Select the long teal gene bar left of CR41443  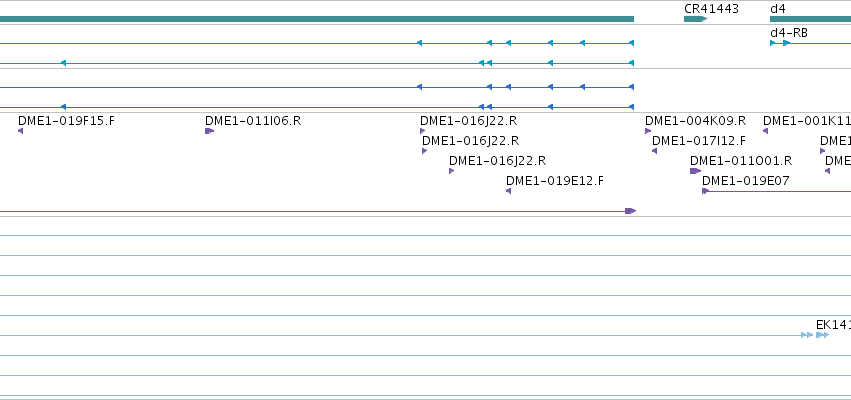[x=317, y=19]
